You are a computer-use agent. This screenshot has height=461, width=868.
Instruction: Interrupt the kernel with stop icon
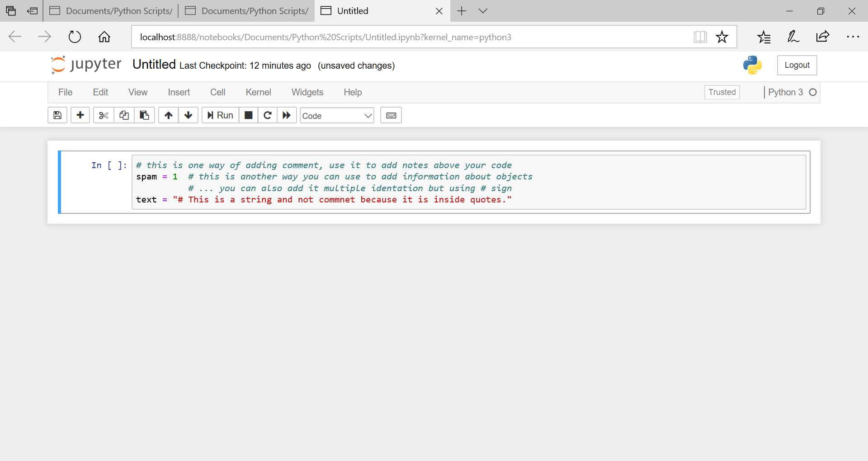pos(248,115)
